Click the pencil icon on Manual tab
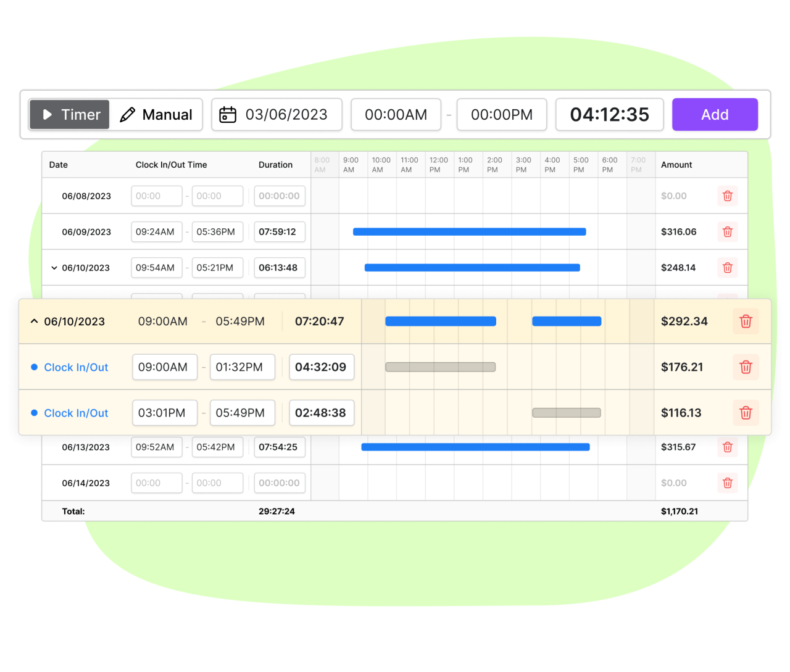The width and height of the screenshot is (790, 672). 127,114
